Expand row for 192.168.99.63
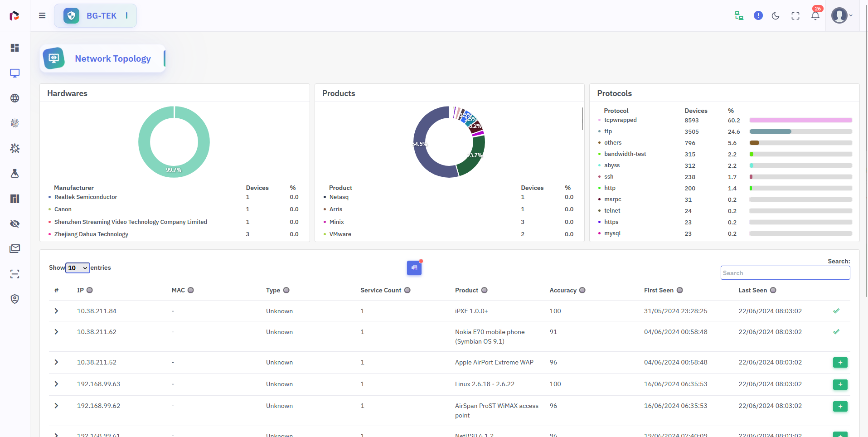The width and height of the screenshot is (868, 437). click(56, 384)
